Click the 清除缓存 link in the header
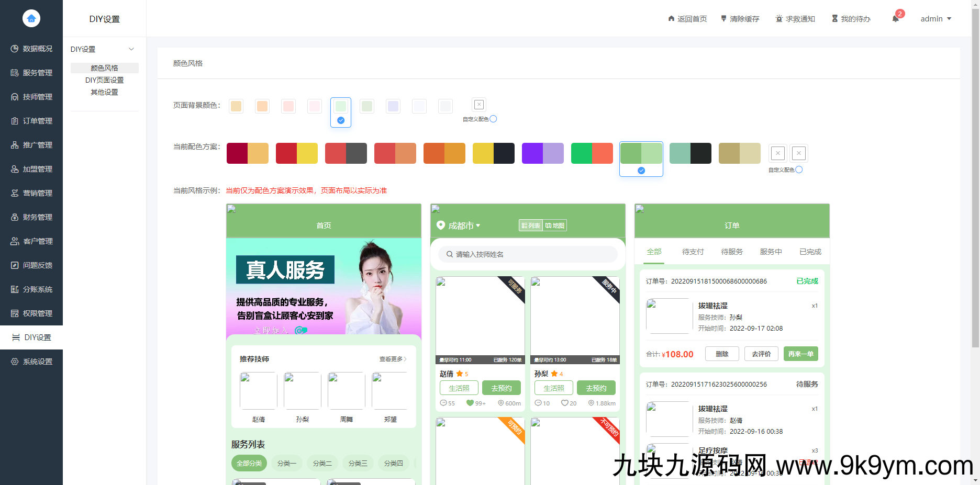The image size is (980, 485). (x=740, y=18)
